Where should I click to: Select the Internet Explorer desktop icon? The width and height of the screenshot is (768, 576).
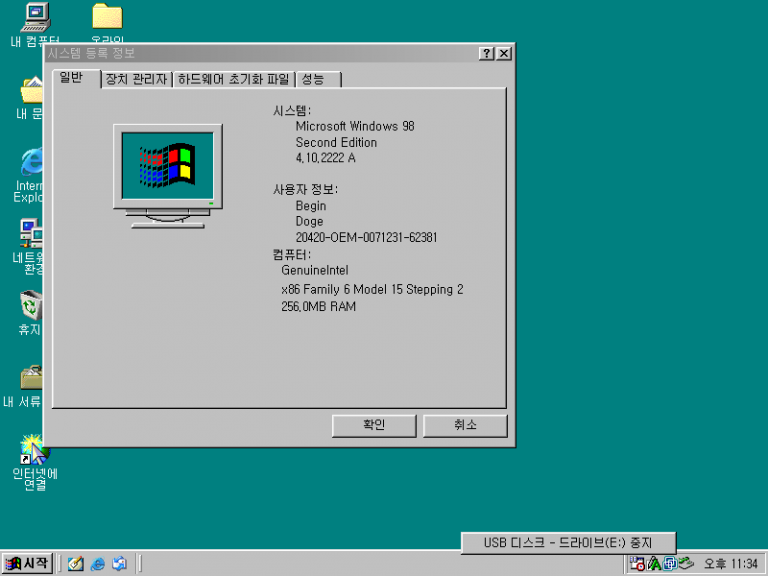(x=29, y=175)
